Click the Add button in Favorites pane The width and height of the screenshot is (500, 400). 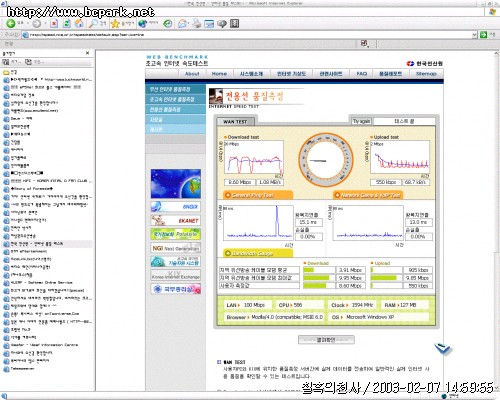(11, 62)
